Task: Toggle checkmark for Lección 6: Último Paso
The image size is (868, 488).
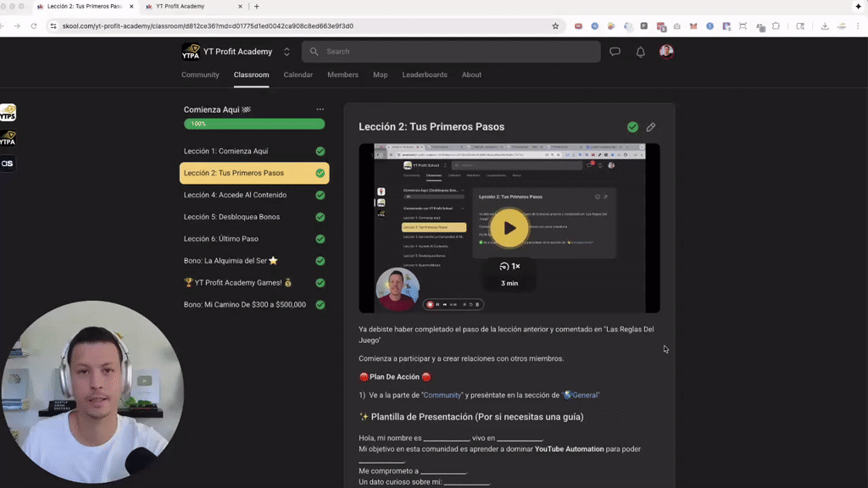Action: (320, 239)
